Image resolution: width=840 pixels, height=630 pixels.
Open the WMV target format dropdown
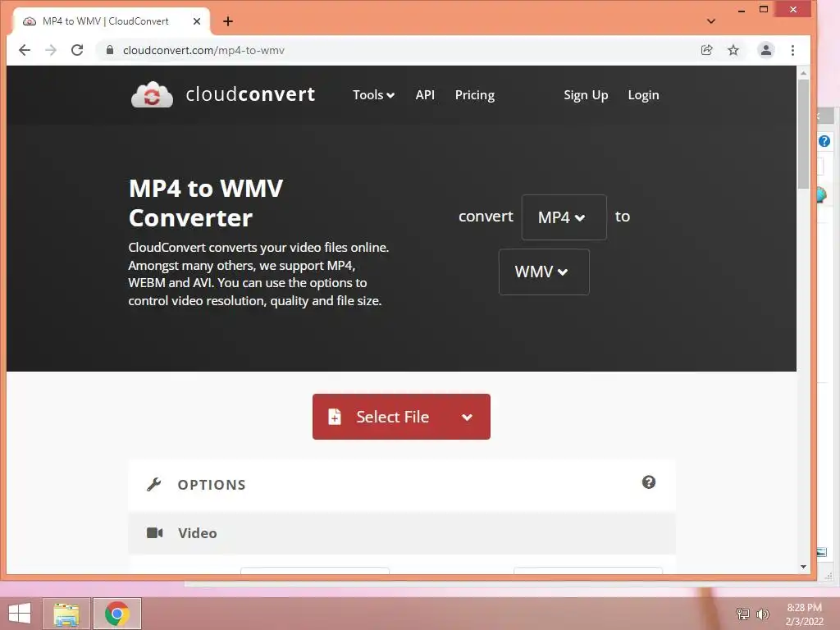[544, 272]
